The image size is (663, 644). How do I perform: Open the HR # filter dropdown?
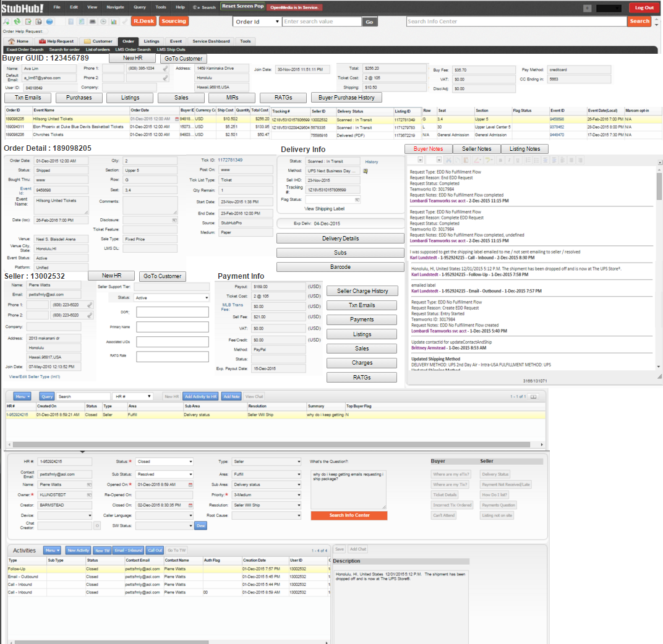(x=132, y=396)
